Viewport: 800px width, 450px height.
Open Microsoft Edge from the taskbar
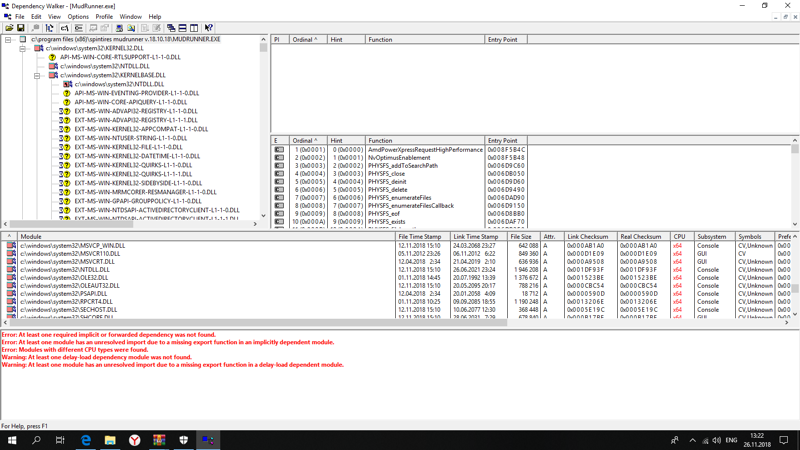pos(86,440)
